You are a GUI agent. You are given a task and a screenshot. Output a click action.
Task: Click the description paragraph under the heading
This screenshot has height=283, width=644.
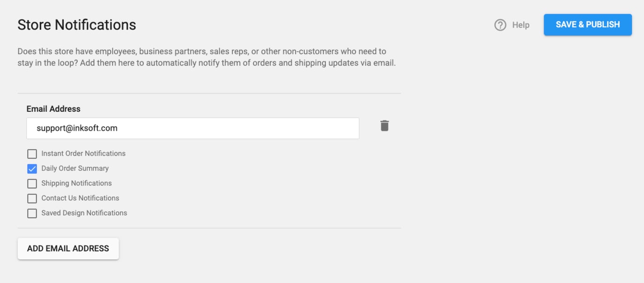coord(206,57)
